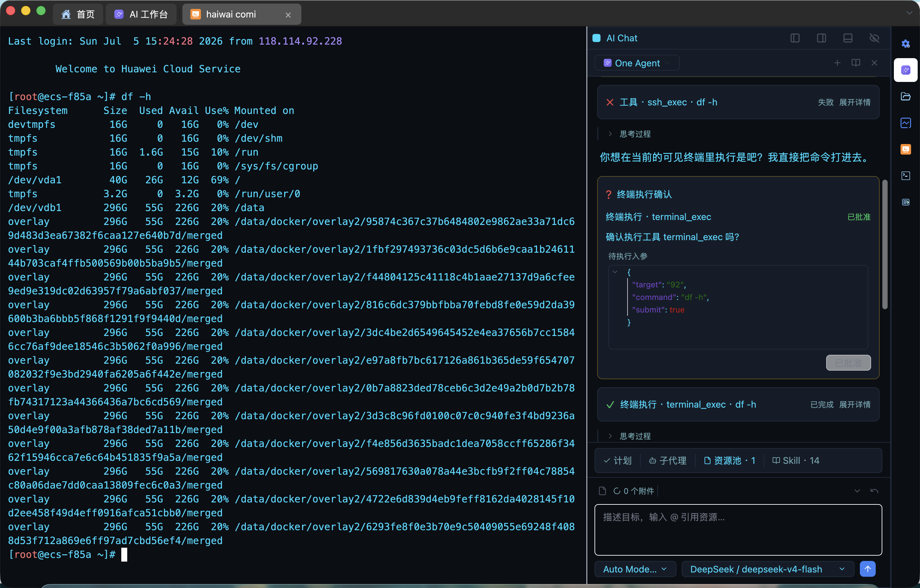Focus the chat message input field
This screenshot has width=920, height=588.
(738, 530)
